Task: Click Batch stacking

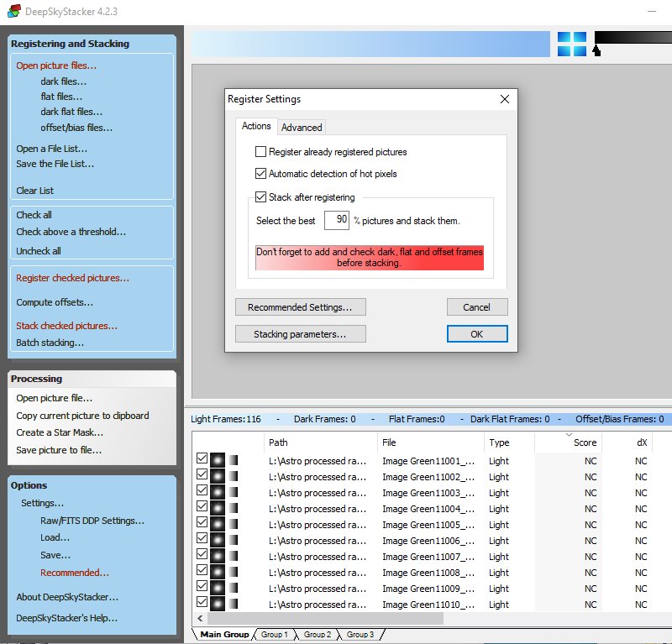Action: 50,343
